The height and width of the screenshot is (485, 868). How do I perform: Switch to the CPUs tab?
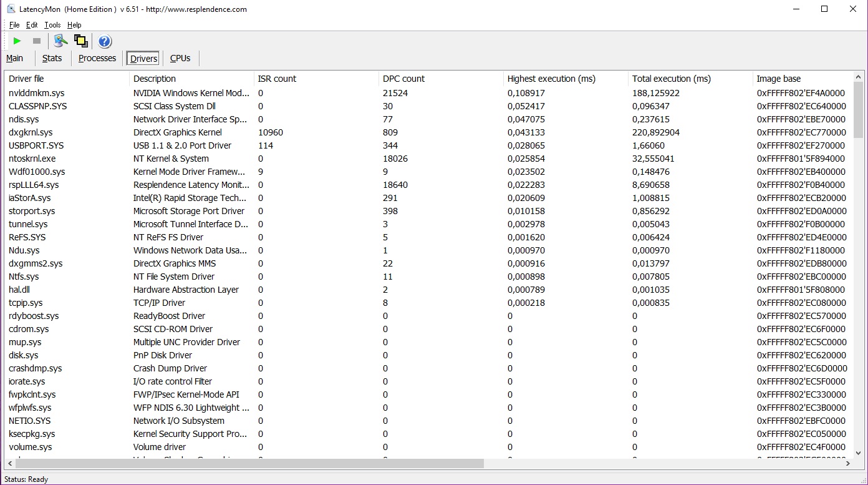[x=180, y=58]
